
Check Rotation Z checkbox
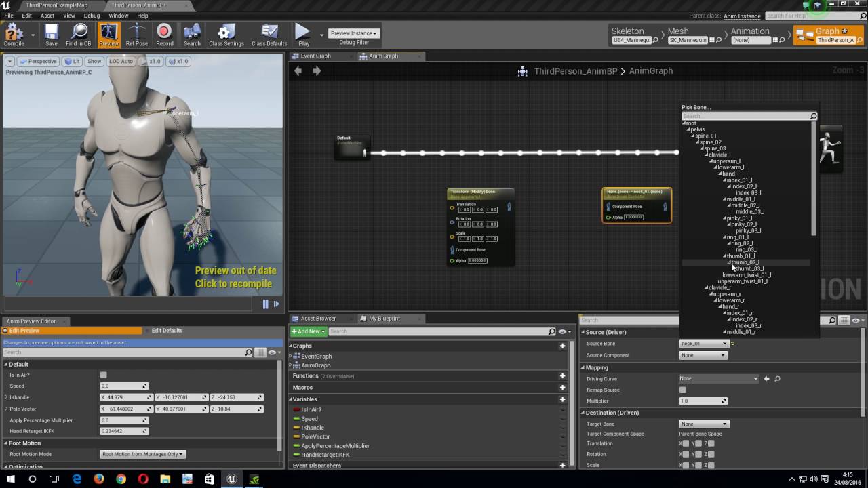tap(710, 455)
